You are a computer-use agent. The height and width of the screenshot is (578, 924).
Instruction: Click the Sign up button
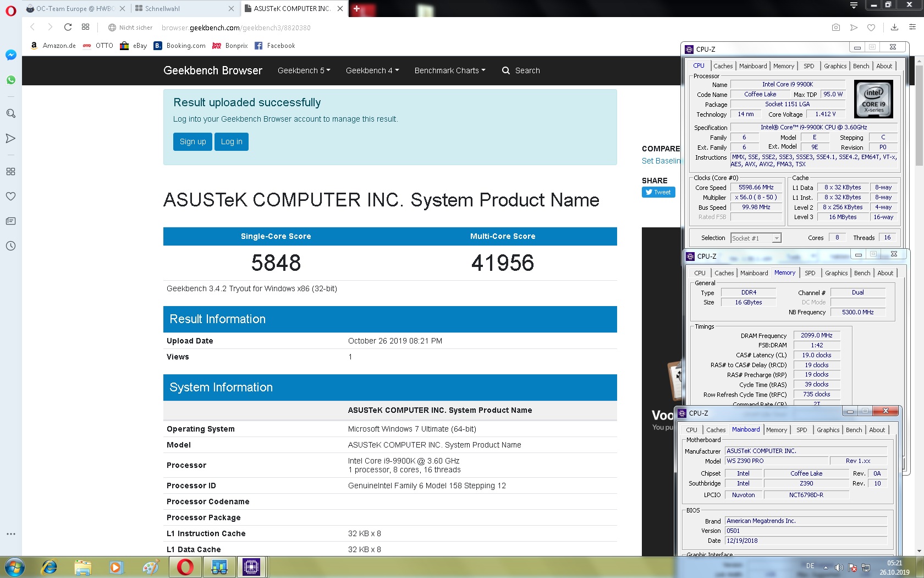(x=193, y=141)
